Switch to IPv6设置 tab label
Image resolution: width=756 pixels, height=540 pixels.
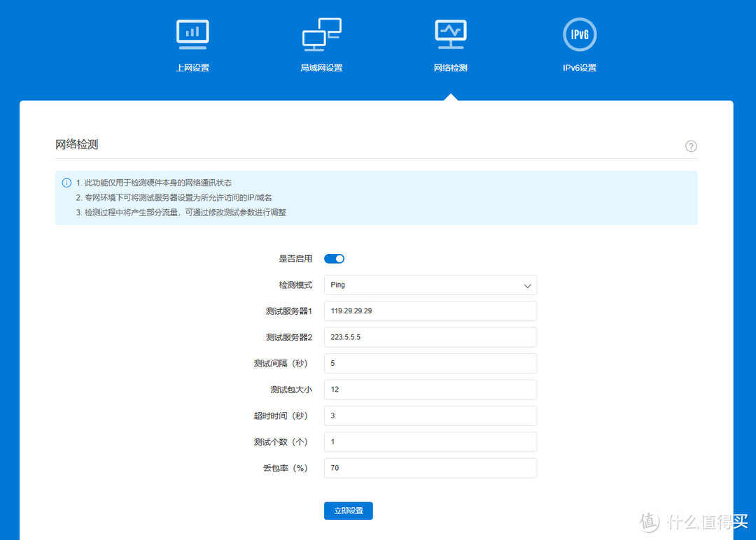point(580,68)
